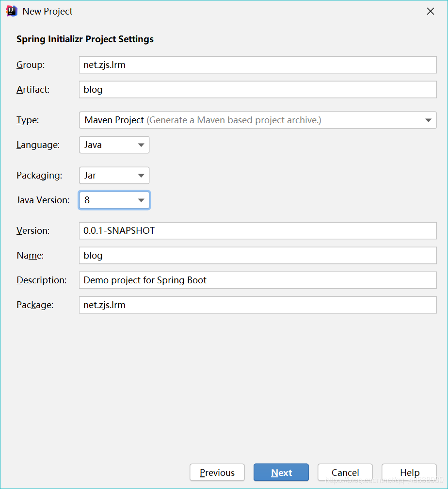448x489 pixels.
Task: Edit the Group field net.zjs.lrm
Action: [257, 65]
